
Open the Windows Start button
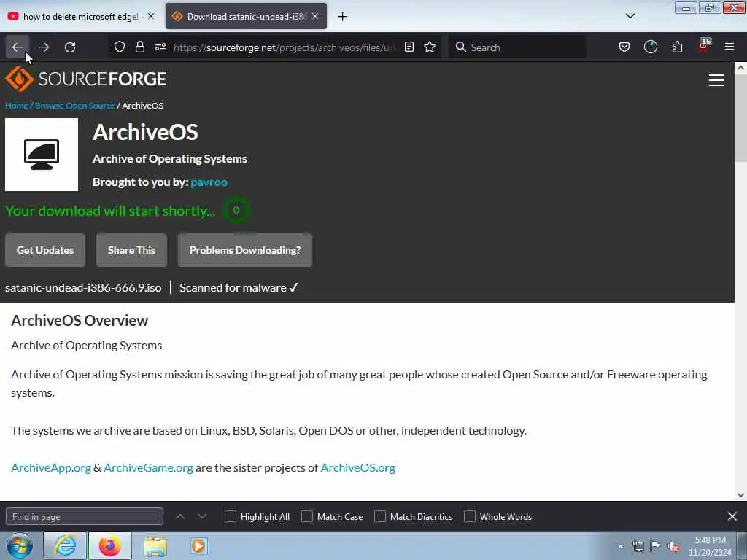click(x=20, y=545)
